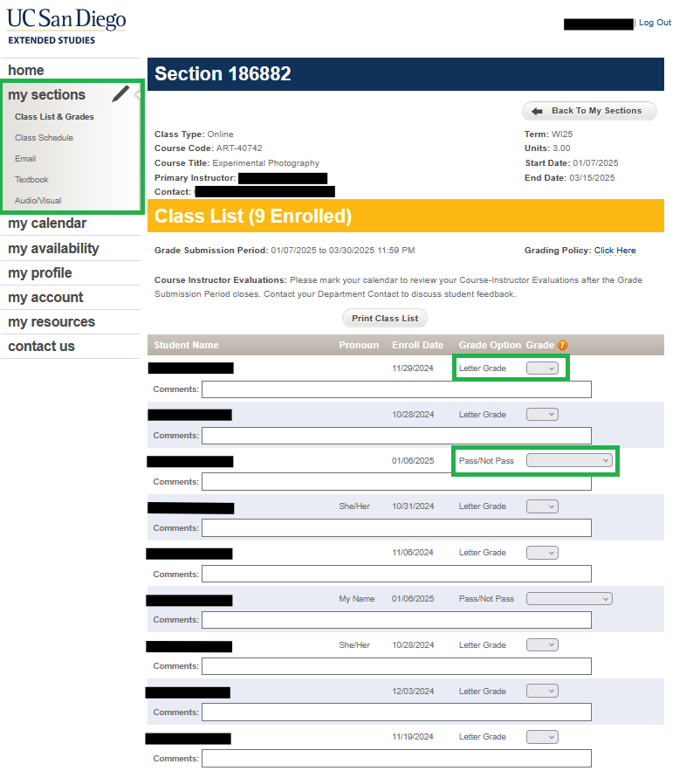
Task: Open grade dropdown for student enrolled 11/19/2024
Action: tap(541, 738)
